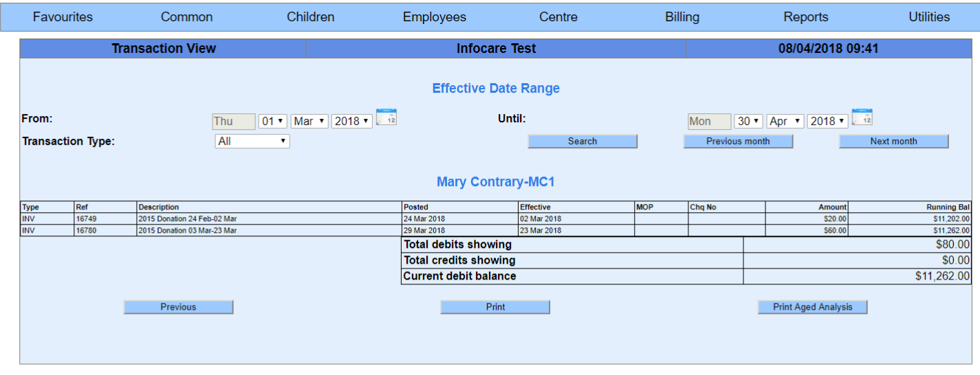Open the Reports menu
The image size is (980, 375).
806,17
